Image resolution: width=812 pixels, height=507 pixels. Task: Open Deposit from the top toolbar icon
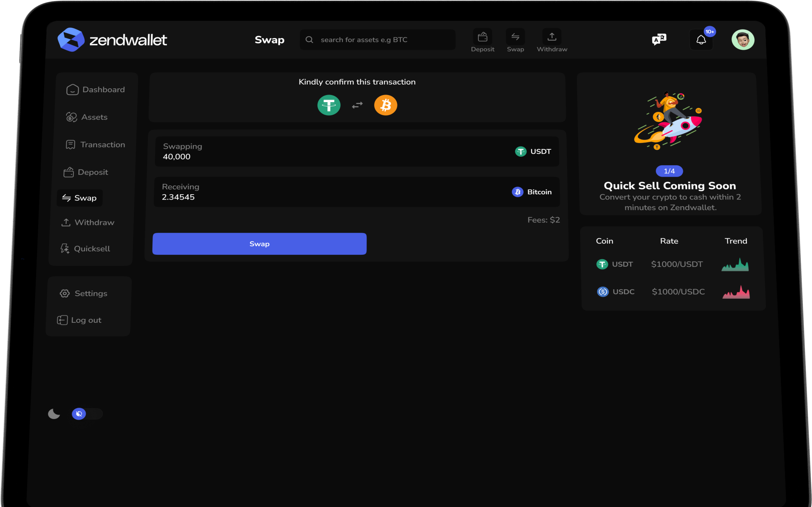click(x=483, y=37)
